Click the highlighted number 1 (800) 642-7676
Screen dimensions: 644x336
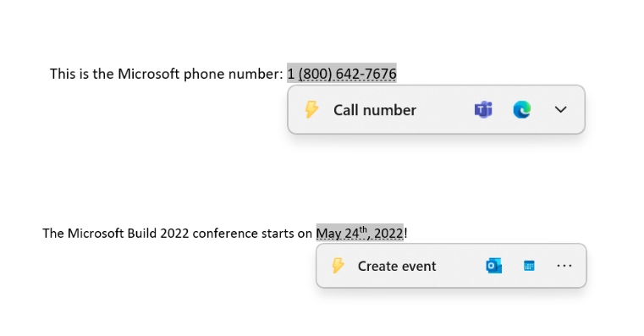(342, 74)
